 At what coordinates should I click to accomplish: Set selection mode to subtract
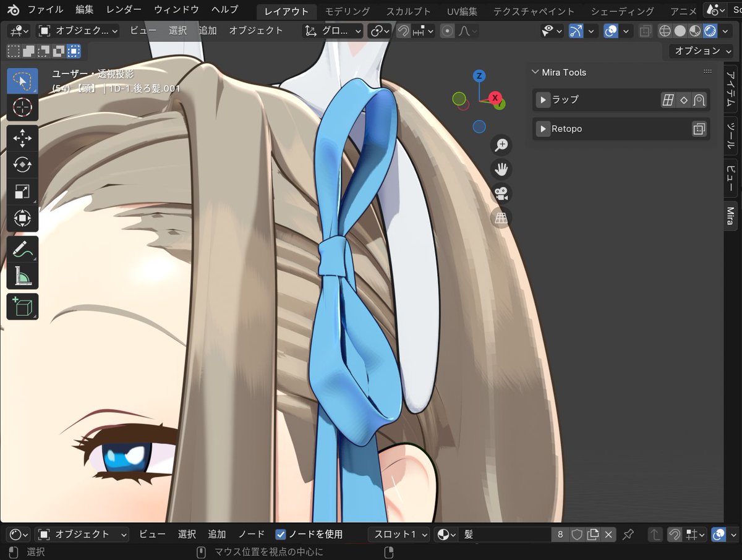pos(43,51)
